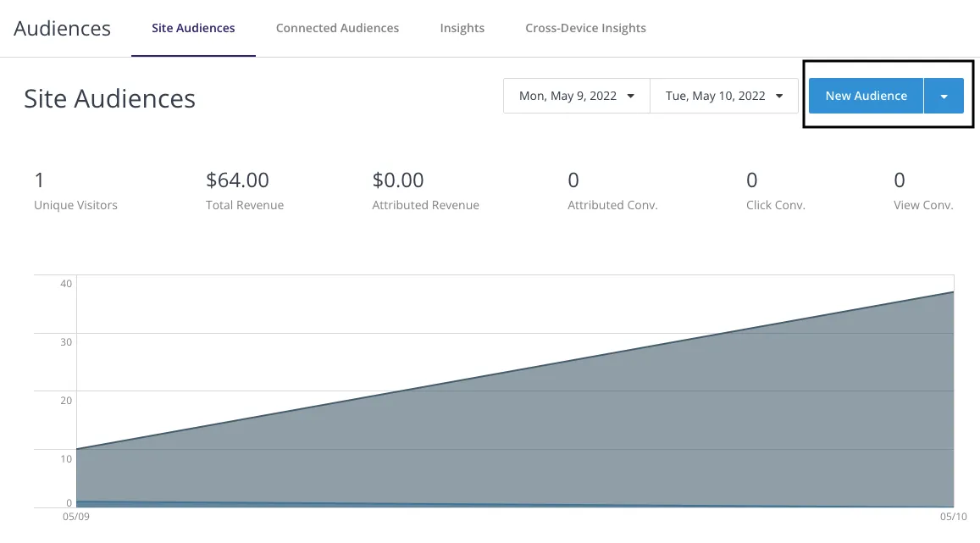Open the New Audience split-button dropdown arrow
Screen dimensions: 980x543
point(944,96)
